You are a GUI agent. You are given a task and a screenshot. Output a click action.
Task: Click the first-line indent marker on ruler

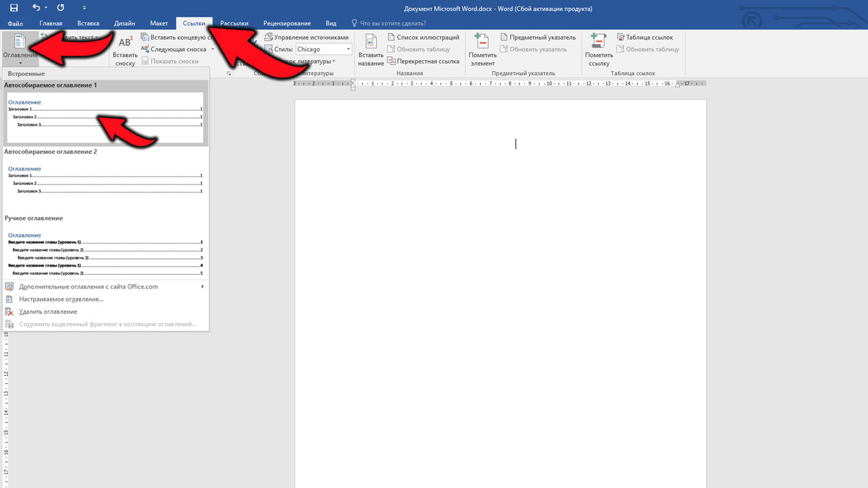[x=353, y=81]
